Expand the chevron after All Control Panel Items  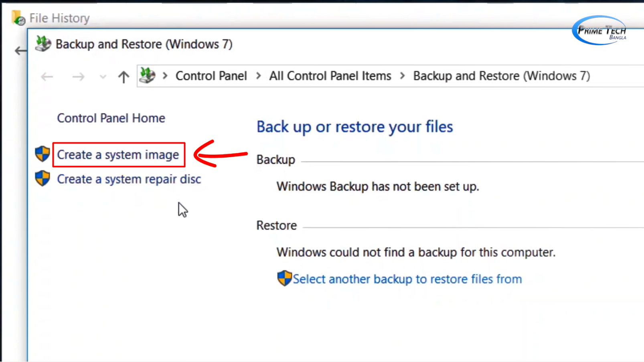pyautogui.click(x=403, y=76)
